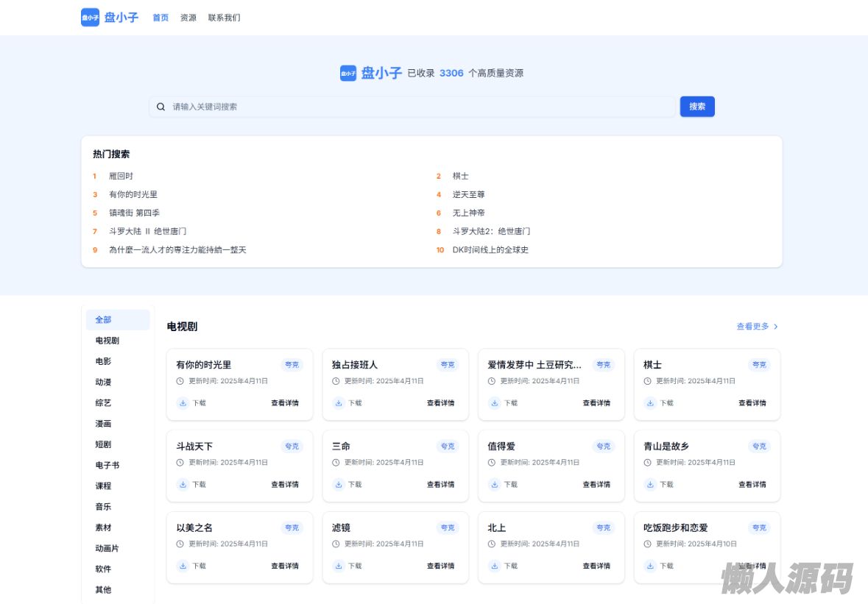This screenshot has height=604, width=868.
Task: Select the 动画片 category in sidebar
Action: pos(118,548)
